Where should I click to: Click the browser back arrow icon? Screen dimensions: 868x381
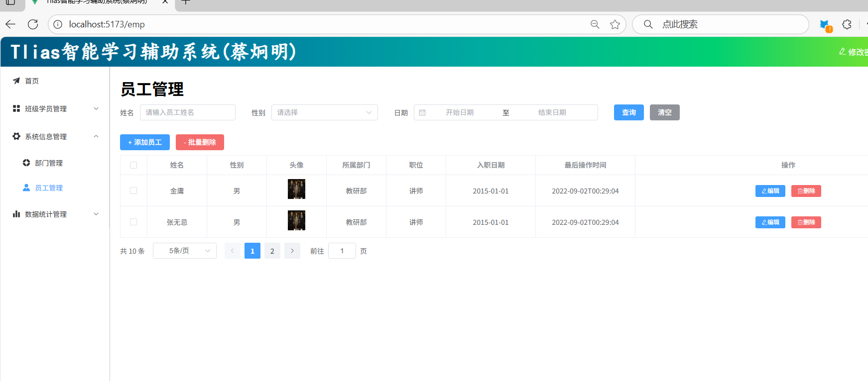[10, 24]
